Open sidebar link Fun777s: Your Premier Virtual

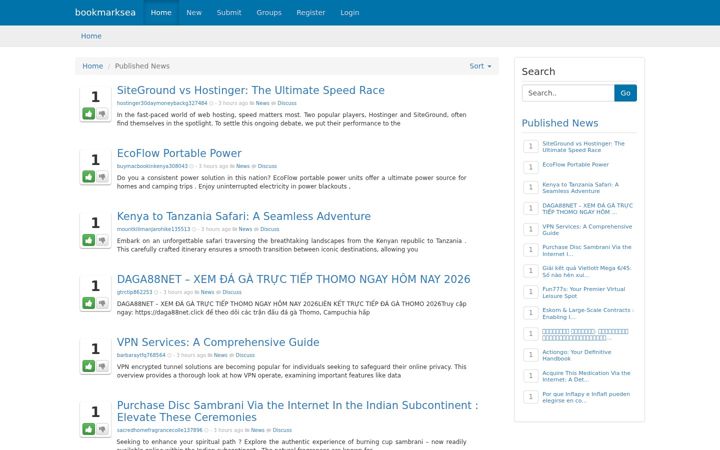[x=584, y=292]
